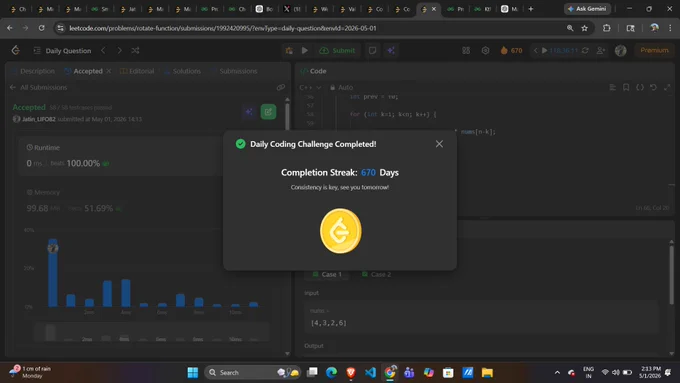This screenshot has width=680, height=383.
Task: Click the Premium button
Action: click(x=654, y=50)
